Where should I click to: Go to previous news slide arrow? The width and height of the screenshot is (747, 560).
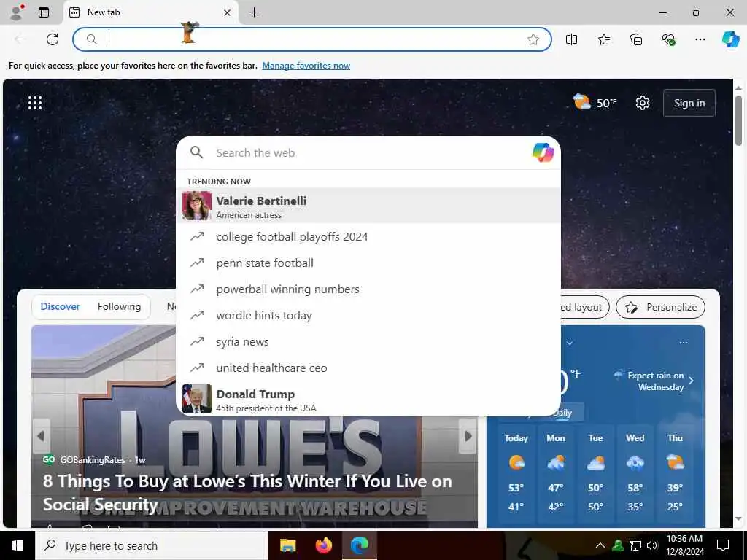coord(41,436)
